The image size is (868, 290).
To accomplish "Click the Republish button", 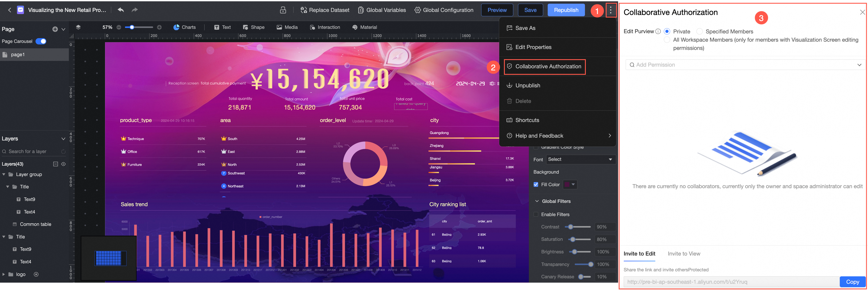I will pyautogui.click(x=566, y=10).
